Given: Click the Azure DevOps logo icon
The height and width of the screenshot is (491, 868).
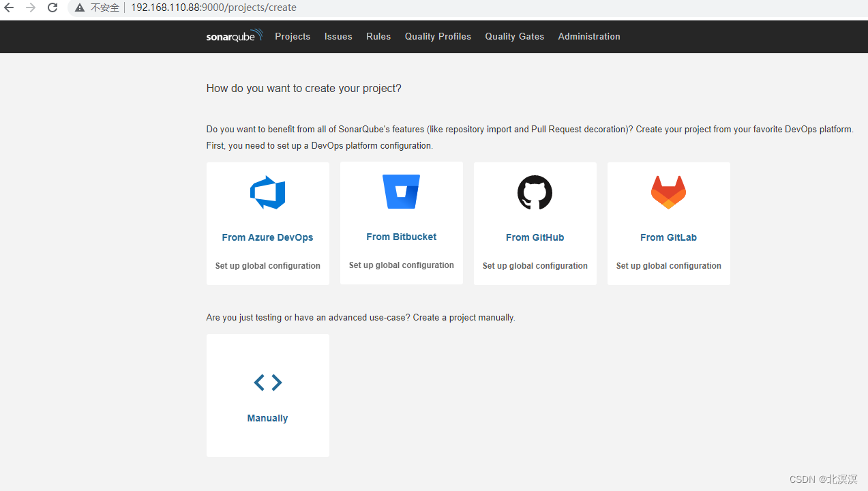Looking at the screenshot, I should (267, 192).
